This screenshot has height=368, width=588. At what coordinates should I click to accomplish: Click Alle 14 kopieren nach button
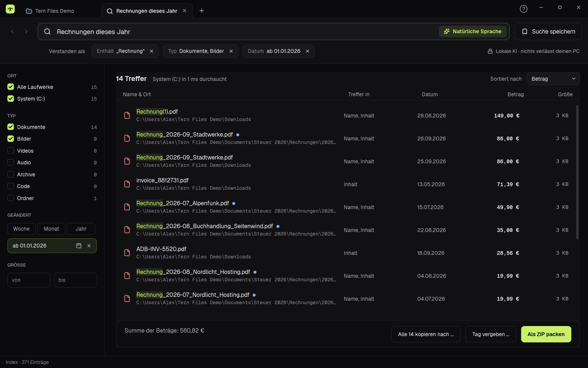(x=426, y=334)
